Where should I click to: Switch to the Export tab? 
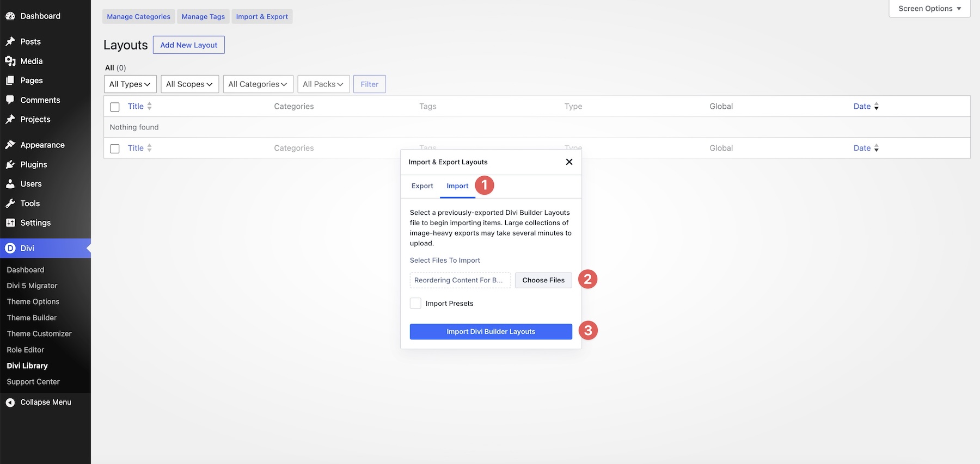[422, 186]
